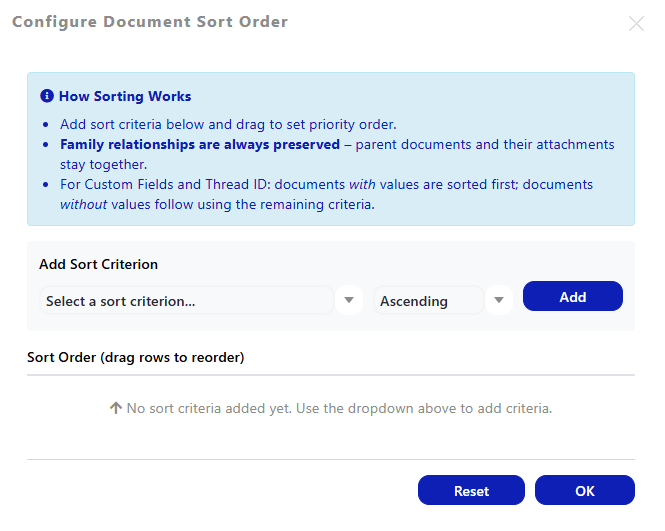Click the italic 'without' word in info box
Image resolution: width=665 pixels, height=531 pixels.
point(84,204)
